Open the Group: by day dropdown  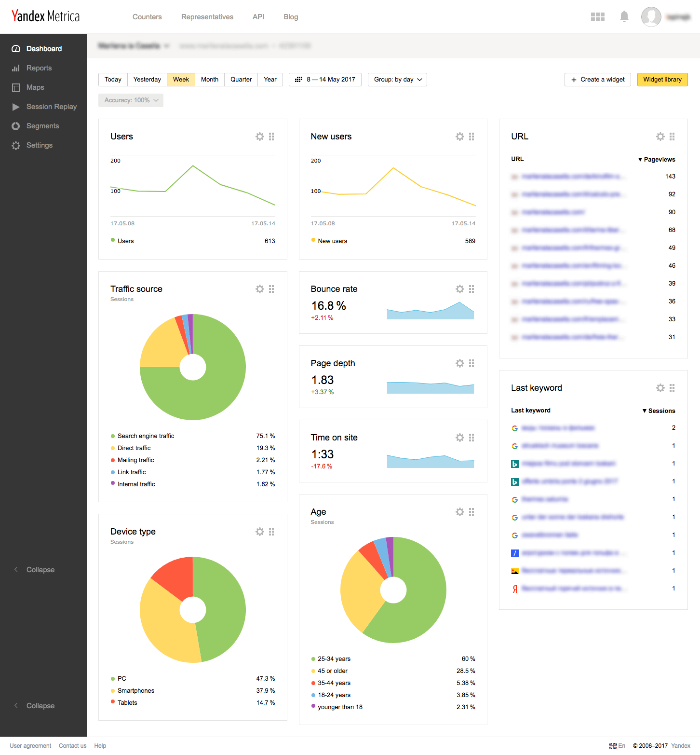tap(397, 80)
